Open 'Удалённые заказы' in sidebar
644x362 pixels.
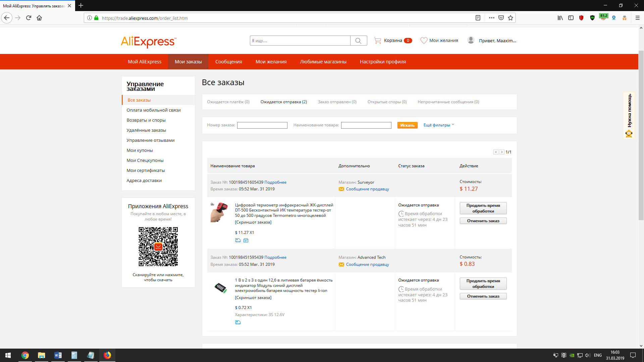[x=146, y=130]
